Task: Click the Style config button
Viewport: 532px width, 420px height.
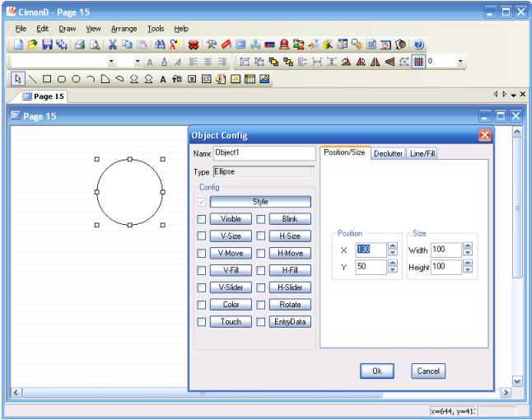Action: point(260,201)
